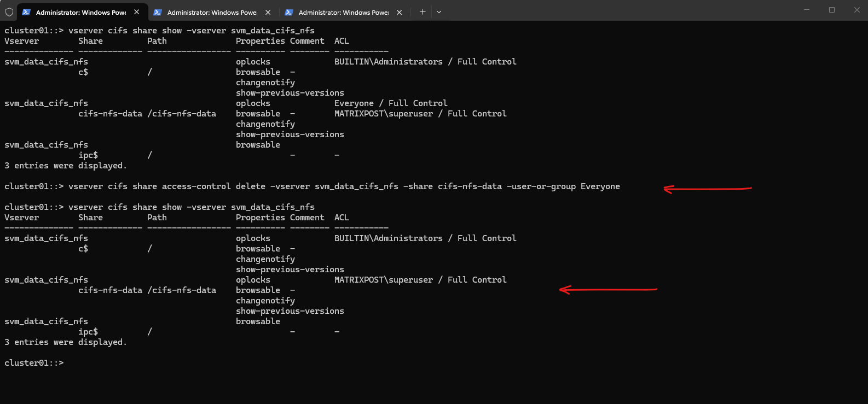Image resolution: width=868 pixels, height=404 pixels.
Task: Click the Everyone / Full Control ACL entry
Action: [391, 103]
